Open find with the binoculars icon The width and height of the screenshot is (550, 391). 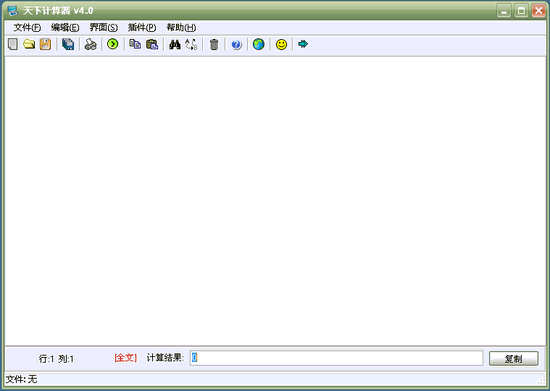click(x=175, y=44)
